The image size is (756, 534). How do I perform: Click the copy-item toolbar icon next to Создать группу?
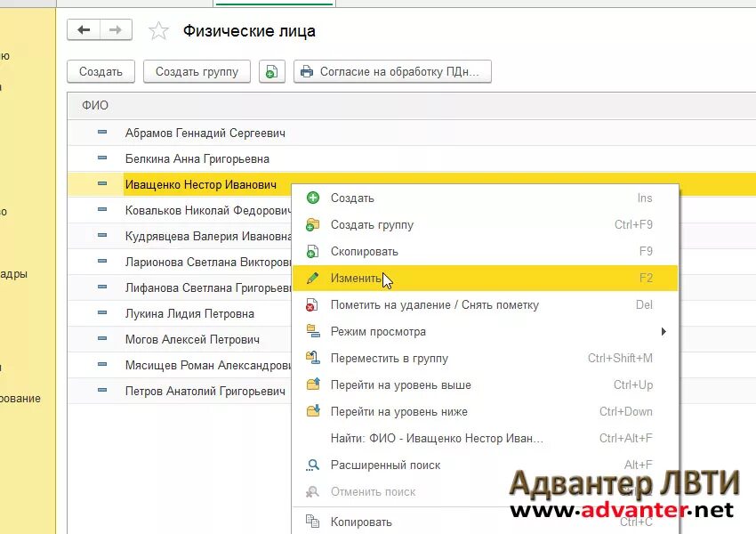[x=272, y=71]
